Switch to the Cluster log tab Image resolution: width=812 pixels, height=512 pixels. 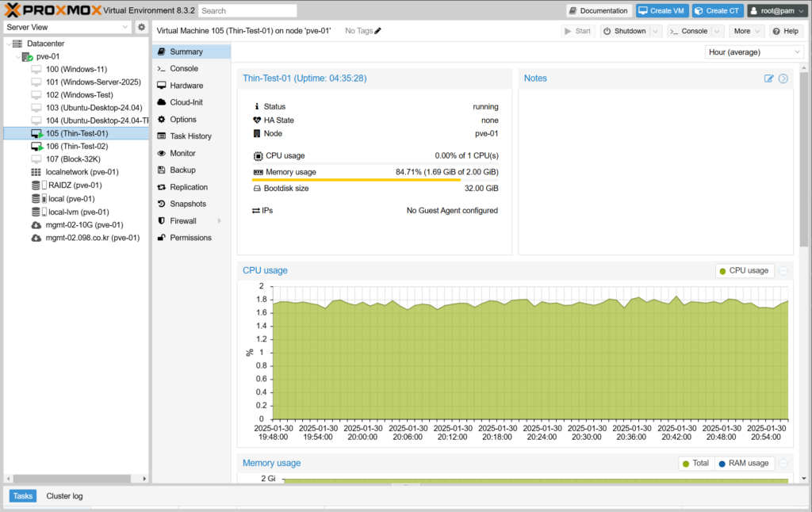64,496
